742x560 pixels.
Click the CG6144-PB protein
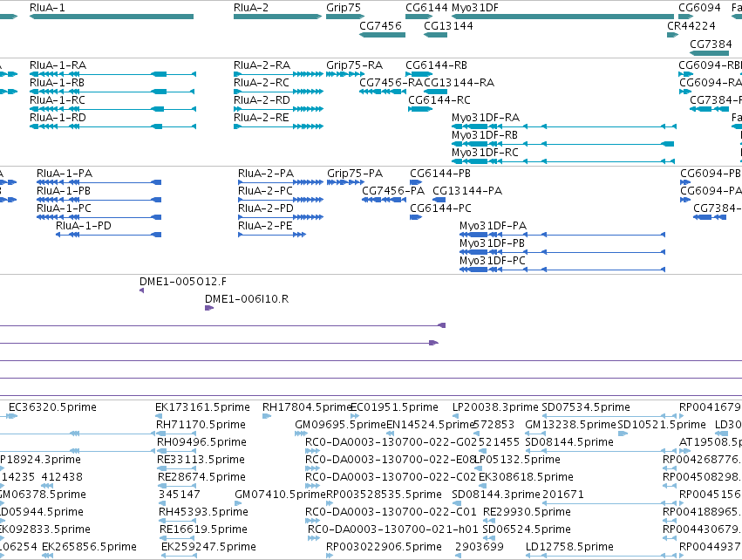pos(416,182)
